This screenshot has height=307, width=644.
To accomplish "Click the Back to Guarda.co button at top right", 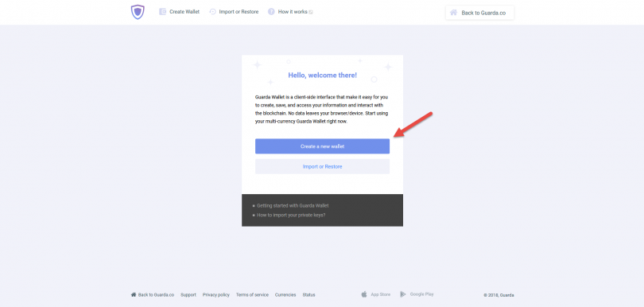I will tap(479, 13).
